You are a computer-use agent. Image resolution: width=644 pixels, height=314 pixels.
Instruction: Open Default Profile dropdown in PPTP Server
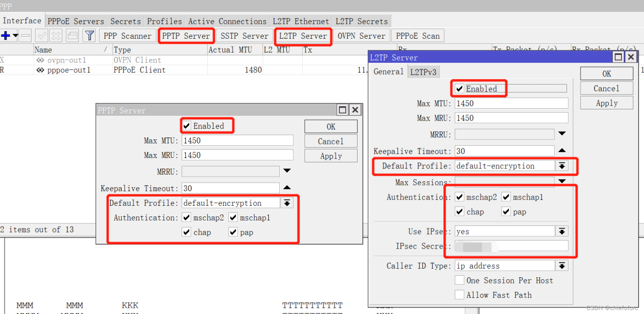coord(287,203)
